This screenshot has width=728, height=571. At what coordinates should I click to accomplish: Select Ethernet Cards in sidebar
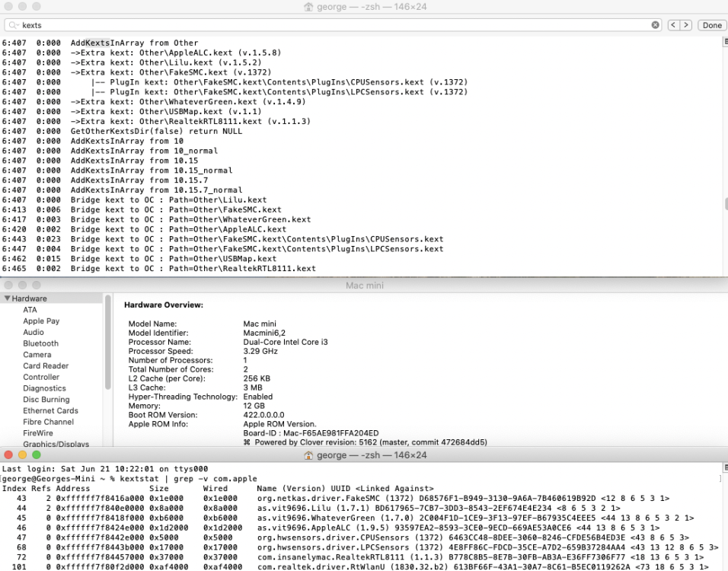click(50, 410)
